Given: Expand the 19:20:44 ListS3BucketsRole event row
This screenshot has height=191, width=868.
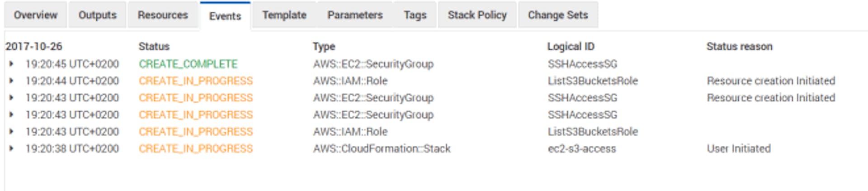Looking at the screenshot, I should (x=11, y=81).
